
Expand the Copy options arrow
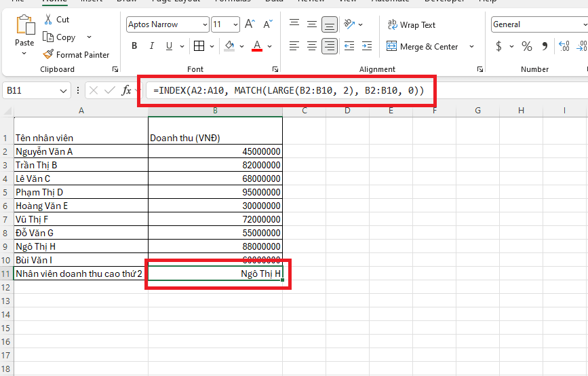point(90,37)
